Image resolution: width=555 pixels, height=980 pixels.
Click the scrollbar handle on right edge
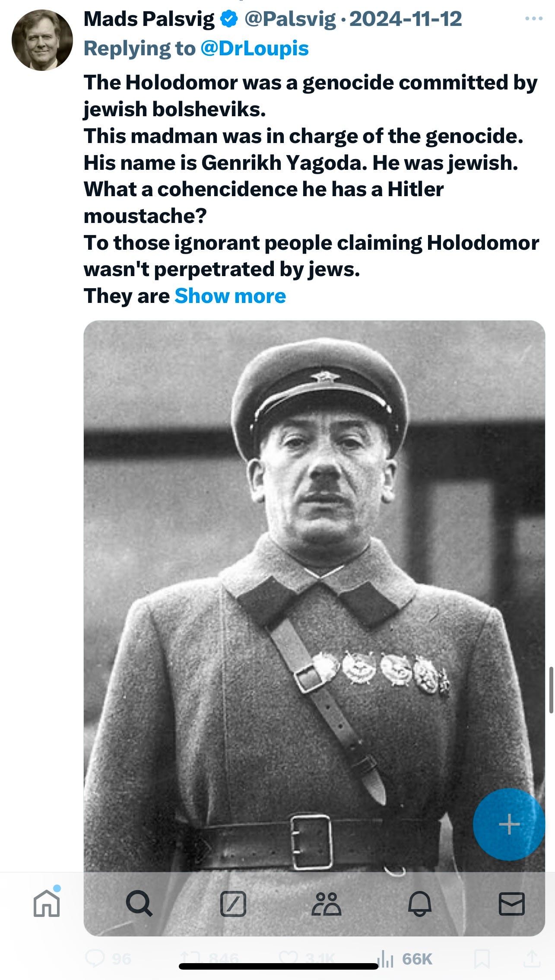(x=552, y=690)
